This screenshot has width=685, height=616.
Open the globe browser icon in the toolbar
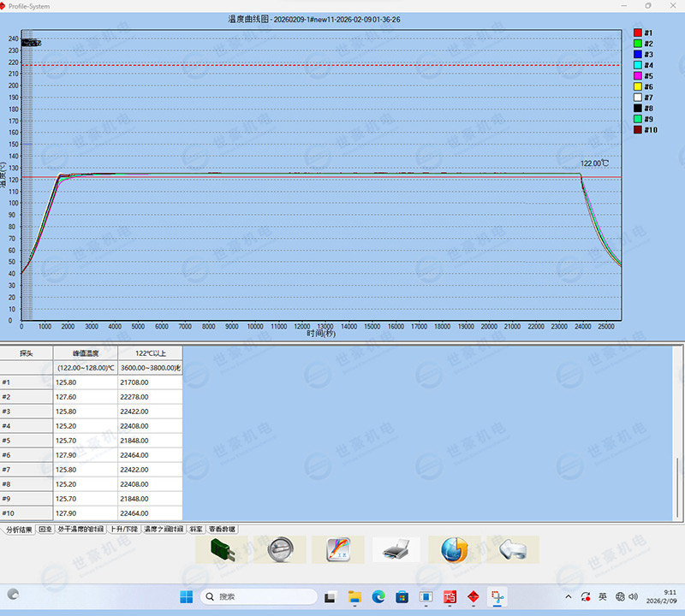pos(454,549)
